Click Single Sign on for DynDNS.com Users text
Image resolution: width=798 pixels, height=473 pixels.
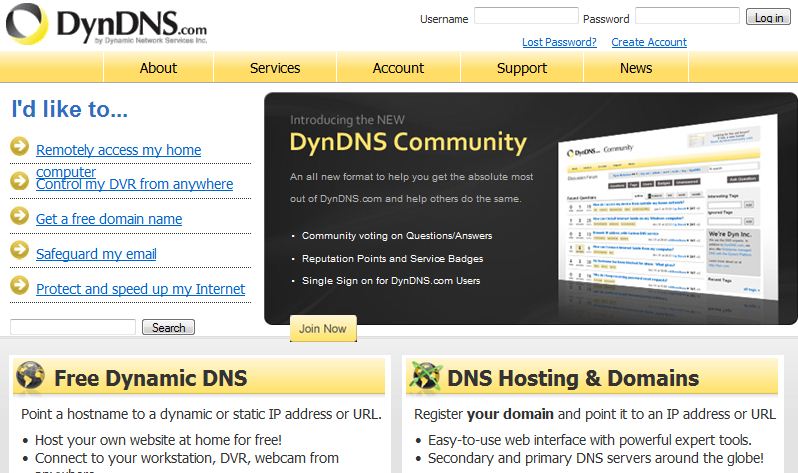click(x=391, y=281)
